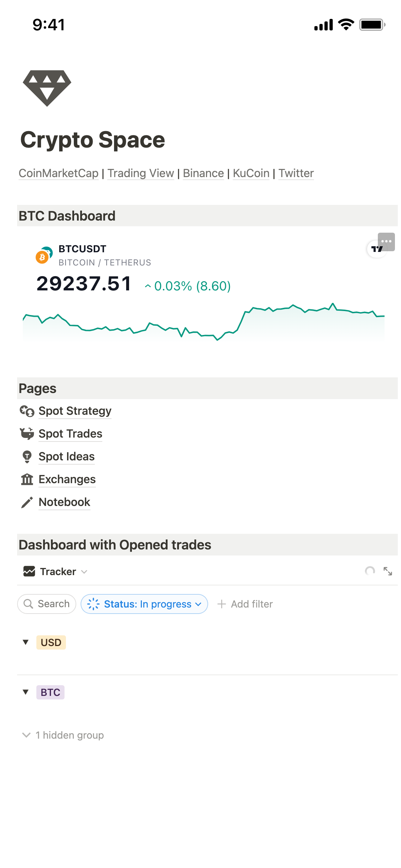Tap the Crypto Space page title
Viewport: 401px width, 868px height.
click(93, 140)
